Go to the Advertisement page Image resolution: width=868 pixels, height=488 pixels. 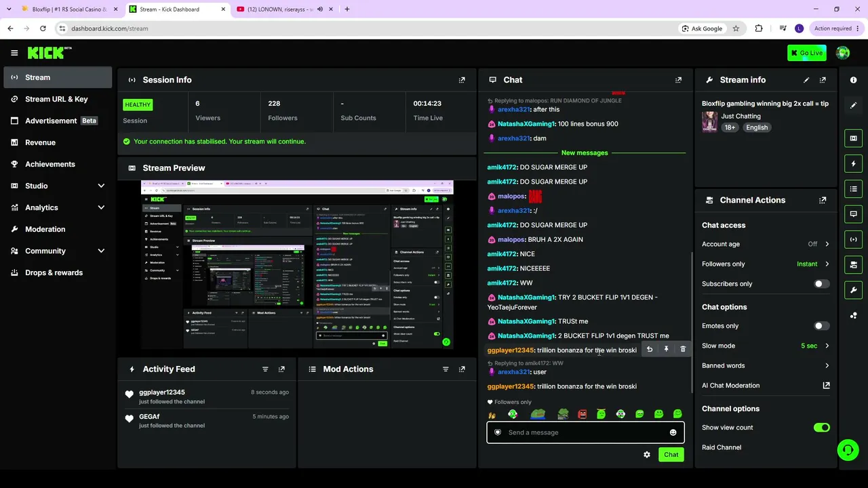pos(58,121)
